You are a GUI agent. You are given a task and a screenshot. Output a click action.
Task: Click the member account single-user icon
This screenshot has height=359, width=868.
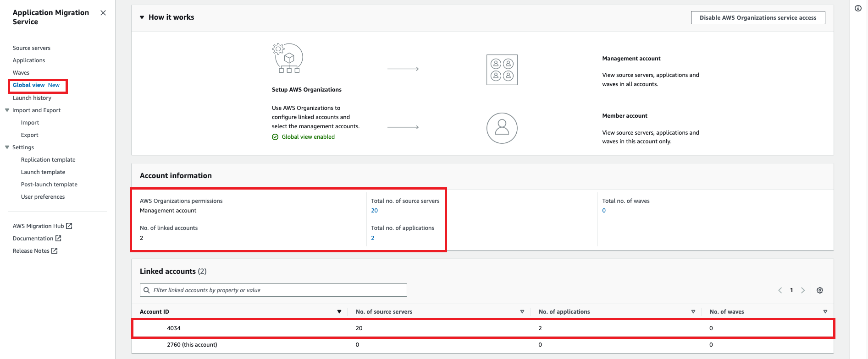pyautogui.click(x=502, y=128)
